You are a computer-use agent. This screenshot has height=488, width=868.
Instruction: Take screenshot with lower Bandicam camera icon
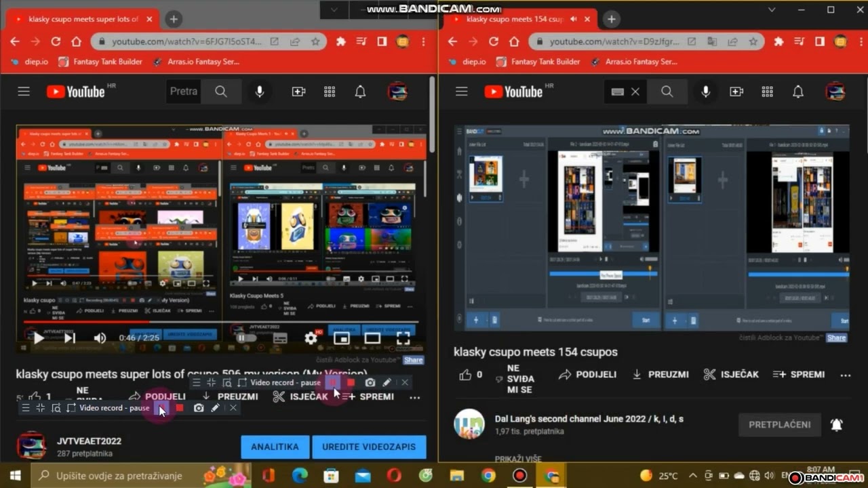pos(198,407)
